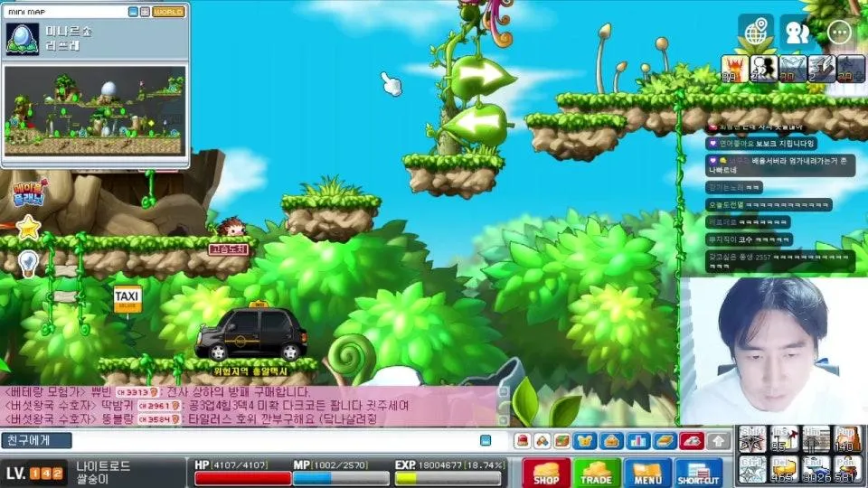Click the grey up-arrow expand button
The image size is (868, 488).
point(718,441)
